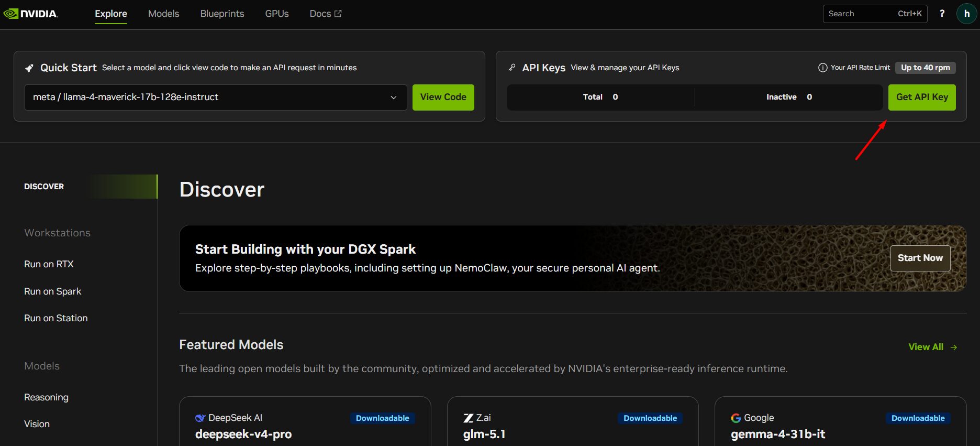Open the Models tab
Image resolution: width=980 pixels, height=446 pixels.
(163, 14)
